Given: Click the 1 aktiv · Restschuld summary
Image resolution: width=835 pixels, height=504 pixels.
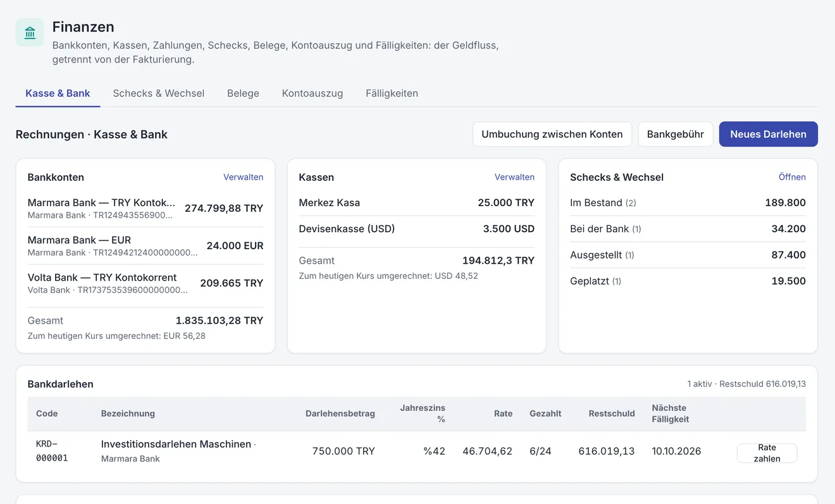Looking at the screenshot, I should [746, 384].
